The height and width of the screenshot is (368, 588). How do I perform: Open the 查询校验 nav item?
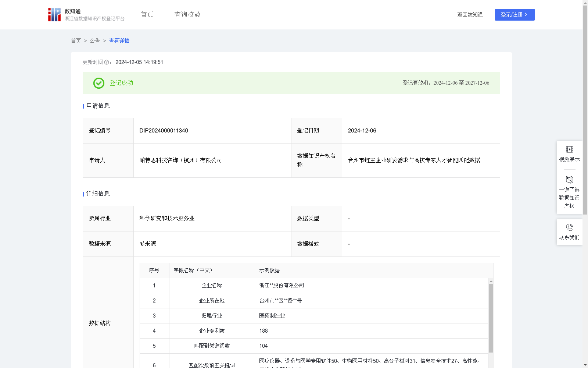[187, 15]
